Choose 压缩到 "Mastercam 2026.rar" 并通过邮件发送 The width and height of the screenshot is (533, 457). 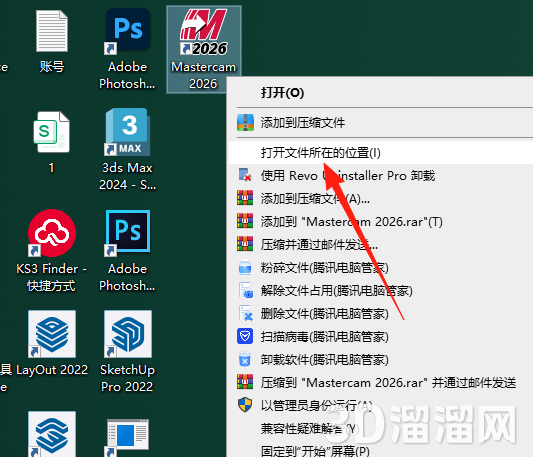[x=380, y=383]
